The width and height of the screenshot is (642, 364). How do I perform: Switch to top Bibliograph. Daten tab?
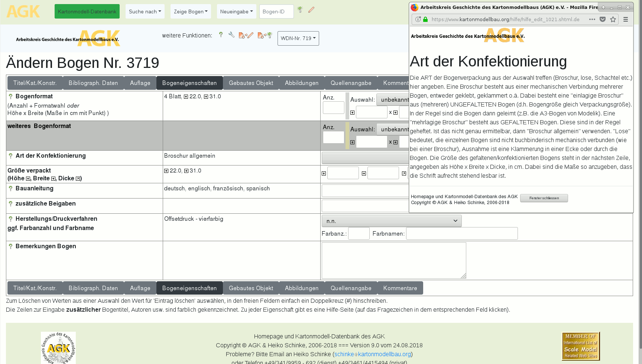click(x=93, y=83)
